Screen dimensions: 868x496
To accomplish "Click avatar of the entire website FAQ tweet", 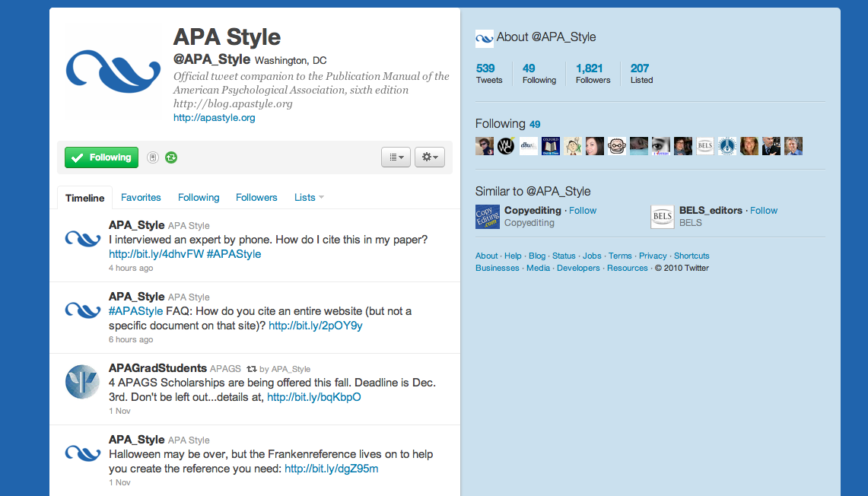I will (x=82, y=310).
